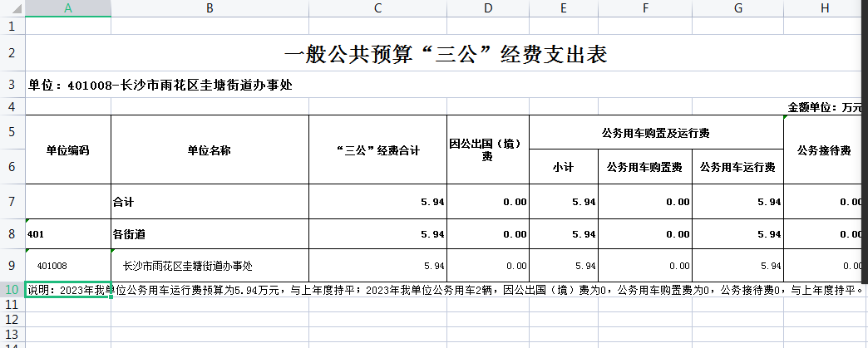Select the 单位名称 header cell
The width and height of the screenshot is (868, 348).
(x=210, y=150)
